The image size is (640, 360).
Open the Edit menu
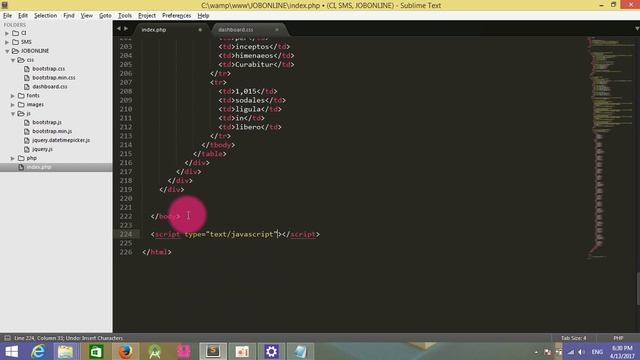coord(23,16)
